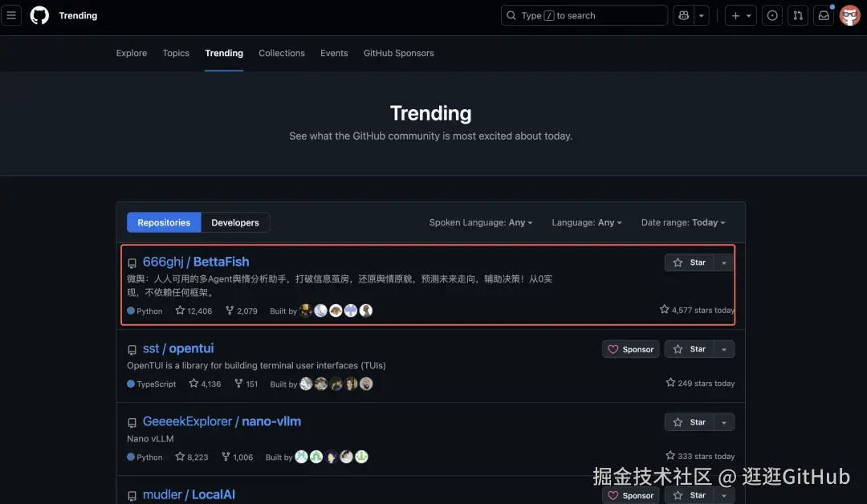Open the GitHub Sponsors tab
Screen dimensions: 867x504
[x=399, y=53]
